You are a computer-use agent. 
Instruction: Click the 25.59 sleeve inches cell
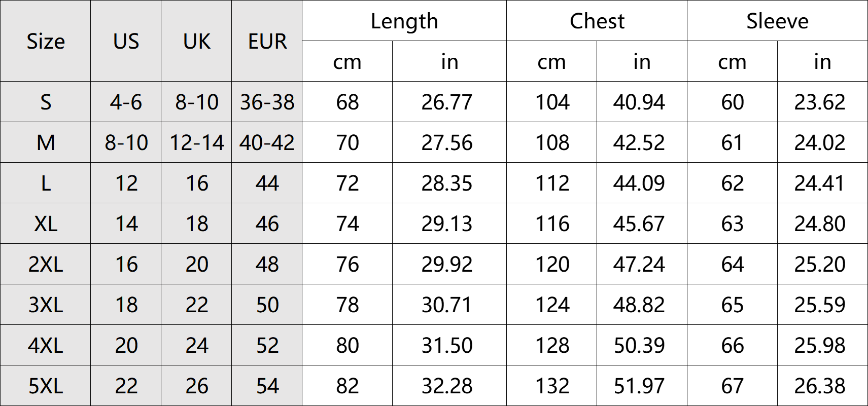(820, 305)
